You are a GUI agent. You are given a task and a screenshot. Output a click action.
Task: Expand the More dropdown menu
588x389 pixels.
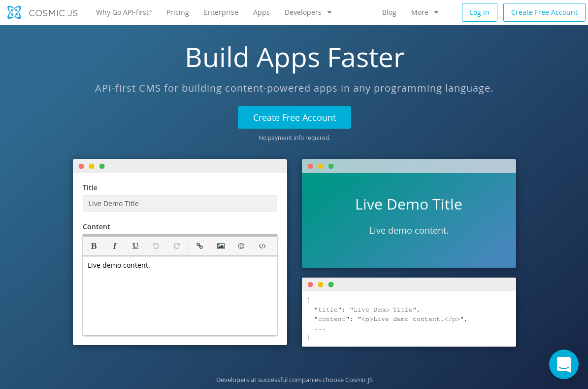pos(425,12)
